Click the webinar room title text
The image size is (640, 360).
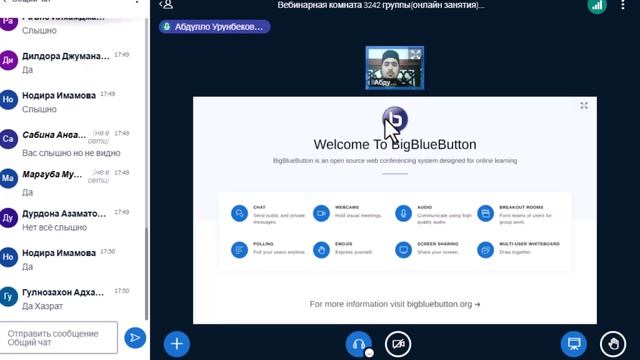coord(381,5)
